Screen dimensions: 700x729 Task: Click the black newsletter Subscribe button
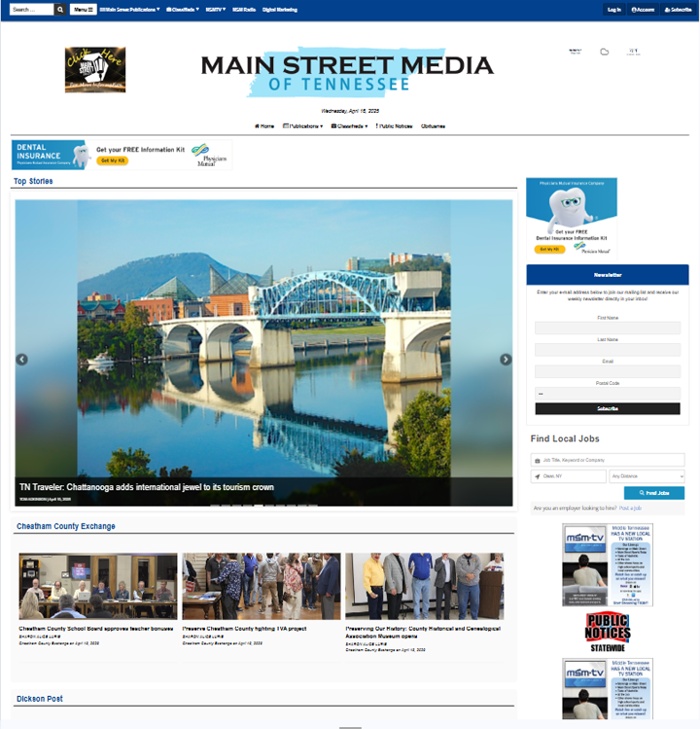pyautogui.click(x=608, y=408)
